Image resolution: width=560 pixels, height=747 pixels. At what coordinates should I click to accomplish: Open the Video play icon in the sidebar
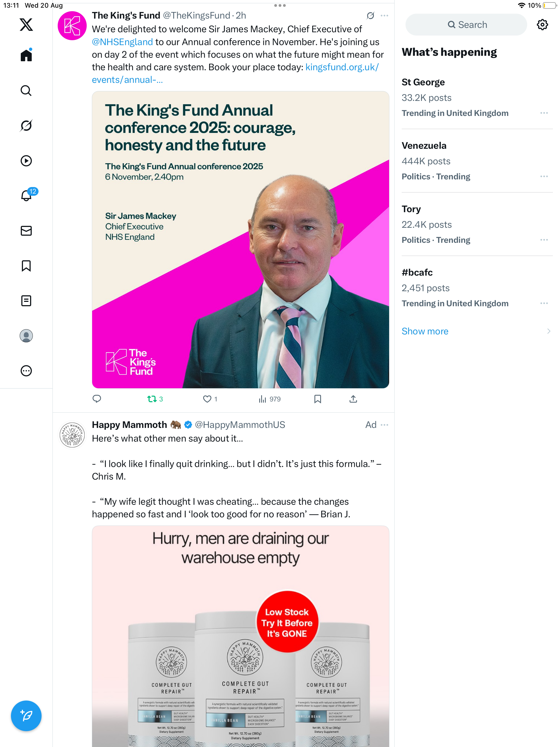pyautogui.click(x=26, y=161)
